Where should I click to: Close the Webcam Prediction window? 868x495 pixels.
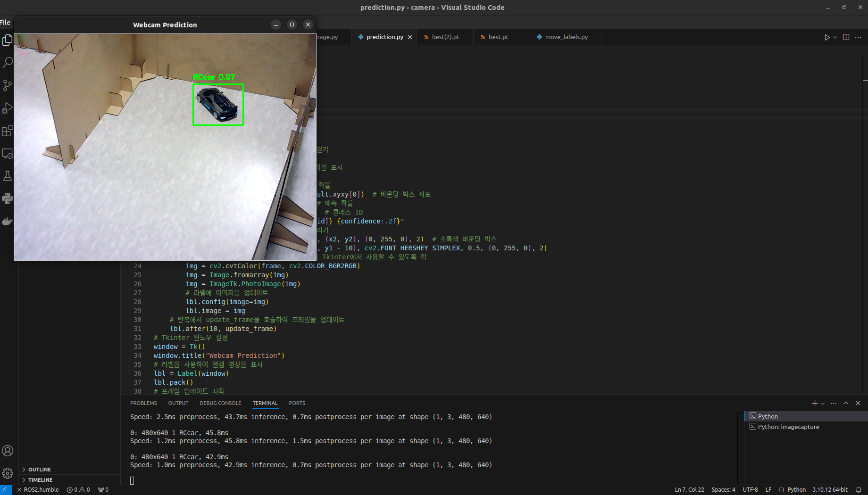click(x=308, y=25)
